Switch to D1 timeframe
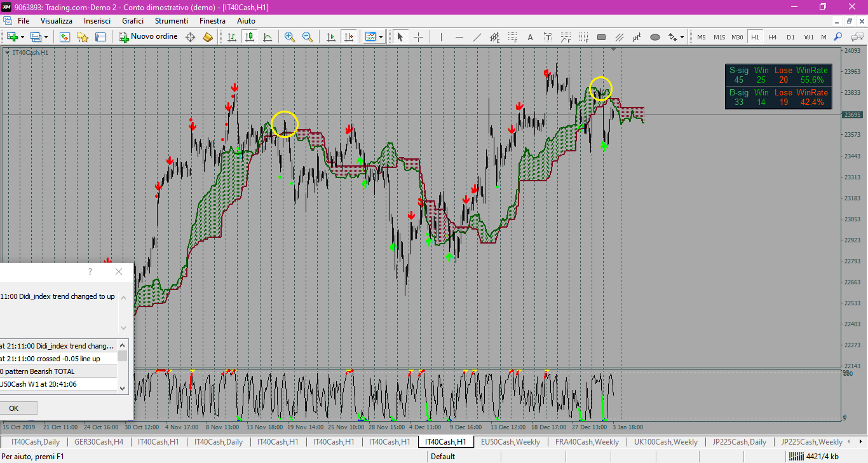The height and width of the screenshot is (463, 868). (x=790, y=37)
